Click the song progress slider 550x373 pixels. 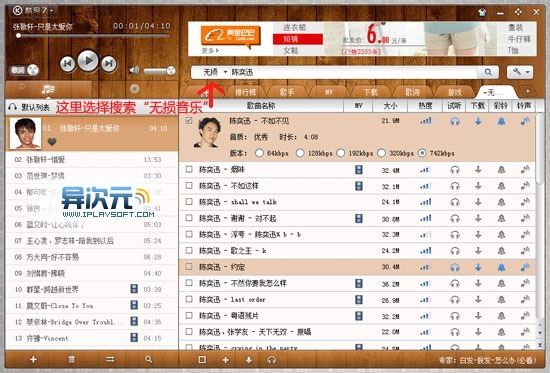pyautogui.click(x=93, y=35)
